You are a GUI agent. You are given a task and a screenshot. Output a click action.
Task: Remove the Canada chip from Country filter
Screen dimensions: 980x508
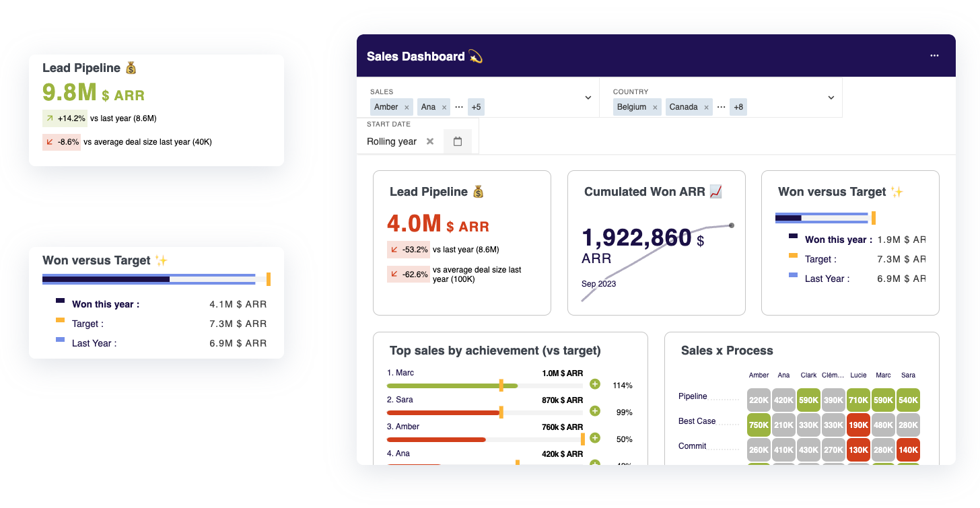point(707,106)
